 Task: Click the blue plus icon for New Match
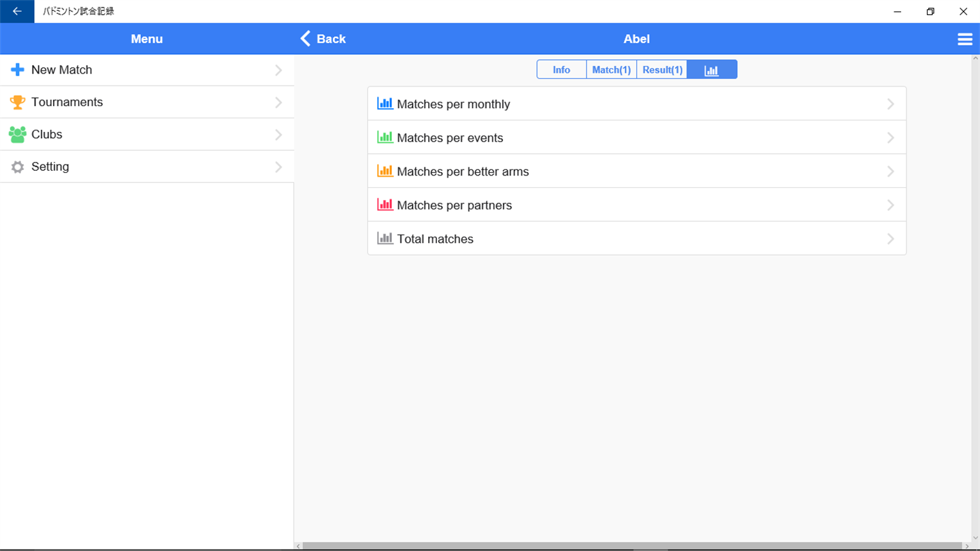pyautogui.click(x=18, y=70)
